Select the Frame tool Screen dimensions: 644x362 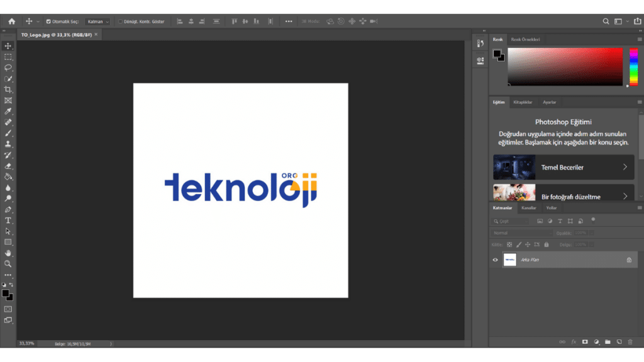[8, 100]
